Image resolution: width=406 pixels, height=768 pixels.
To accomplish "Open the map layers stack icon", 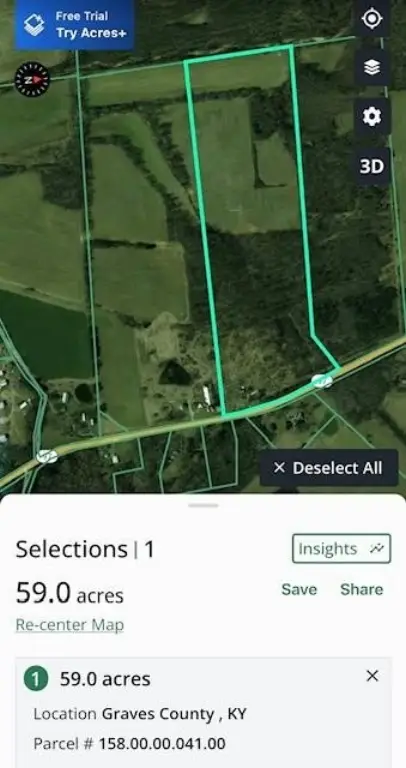I will pos(372,68).
